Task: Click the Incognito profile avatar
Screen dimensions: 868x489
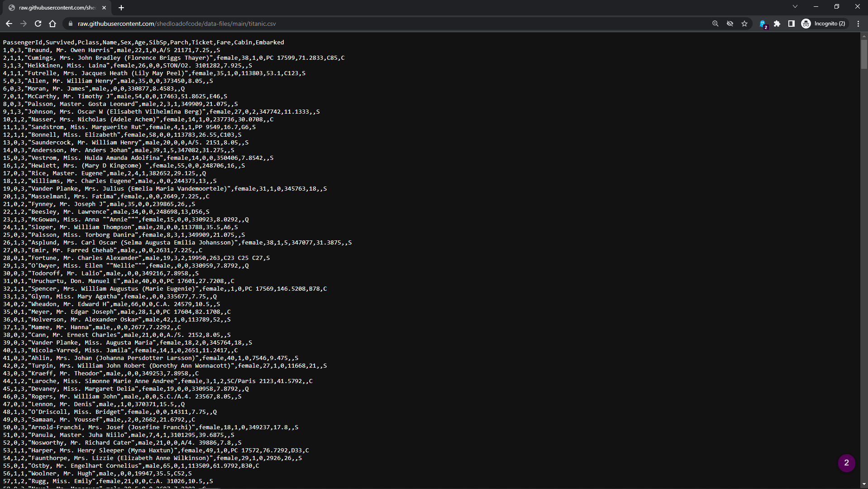Action: pyautogui.click(x=806, y=24)
